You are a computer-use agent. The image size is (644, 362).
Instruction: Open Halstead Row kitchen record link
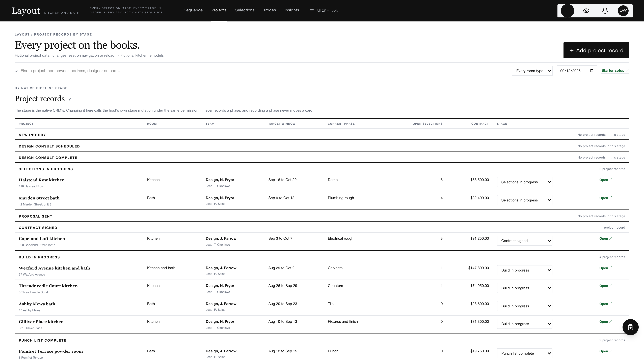[x=605, y=180]
